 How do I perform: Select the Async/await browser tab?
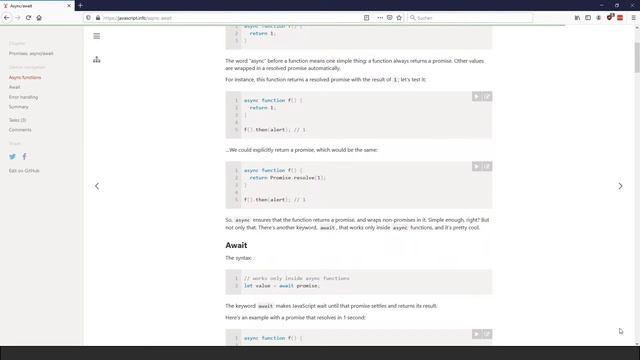pyautogui.click(x=37, y=6)
